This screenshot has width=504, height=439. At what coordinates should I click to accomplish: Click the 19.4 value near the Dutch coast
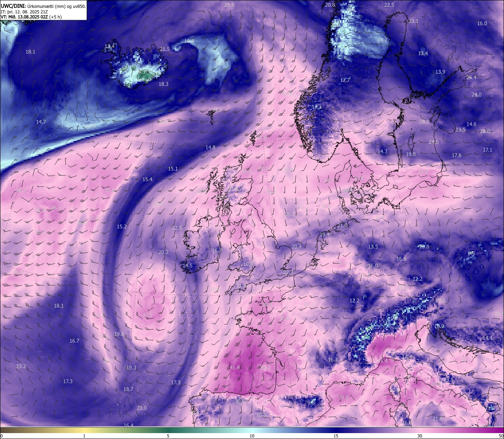324,234
